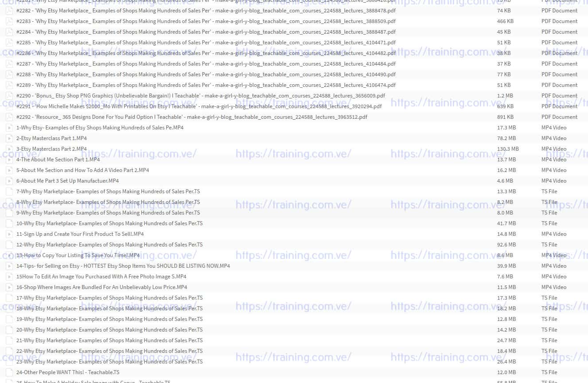The image size is (588, 383).
Task: Select file '3-Etsy Masterclass Part 2.MP4'
Action: pyautogui.click(x=51, y=149)
